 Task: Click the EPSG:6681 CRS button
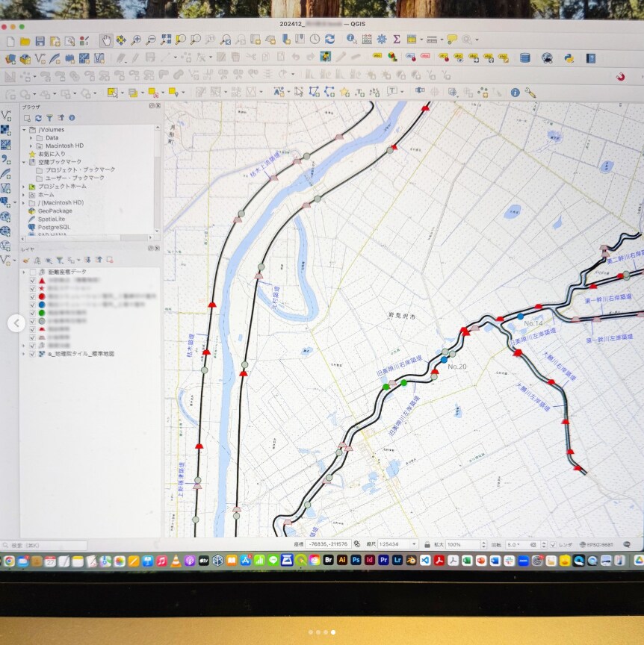[596, 545]
